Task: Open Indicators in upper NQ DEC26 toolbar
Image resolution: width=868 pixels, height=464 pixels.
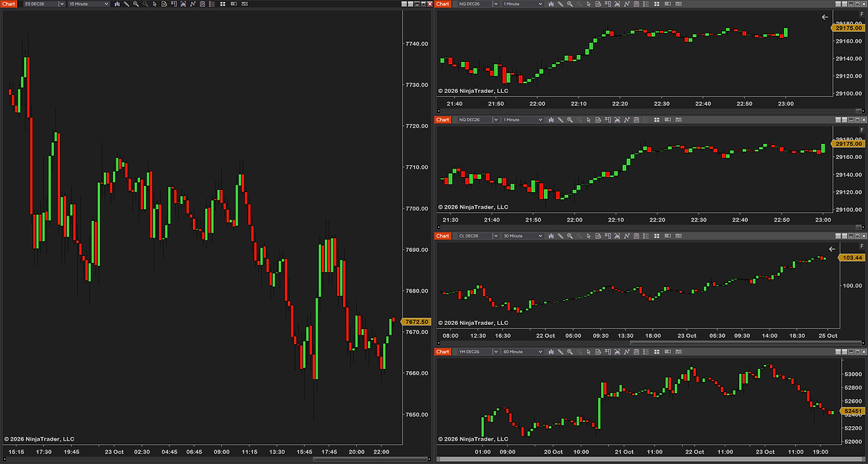Action: [626, 4]
